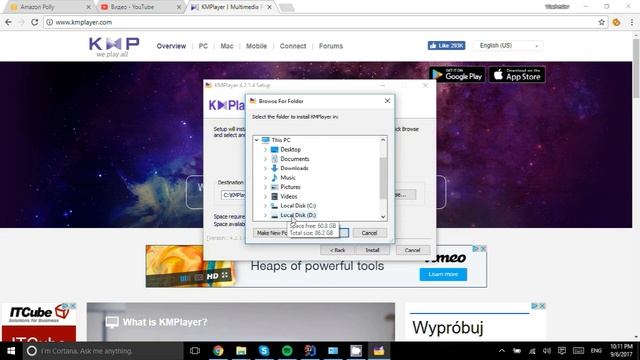This screenshot has width=640, height=360.
Task: Open the Mac menu on KMP site
Action: click(227, 46)
